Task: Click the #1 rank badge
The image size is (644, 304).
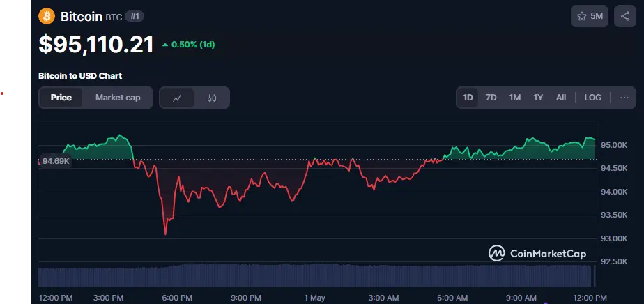Action: [135, 17]
